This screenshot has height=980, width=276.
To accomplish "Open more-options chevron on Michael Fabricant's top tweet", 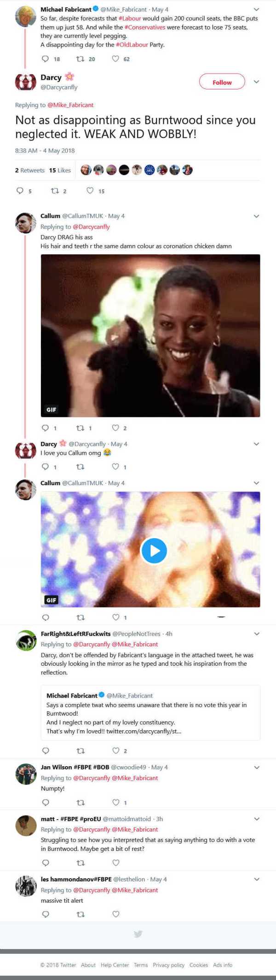I will click(x=257, y=9).
